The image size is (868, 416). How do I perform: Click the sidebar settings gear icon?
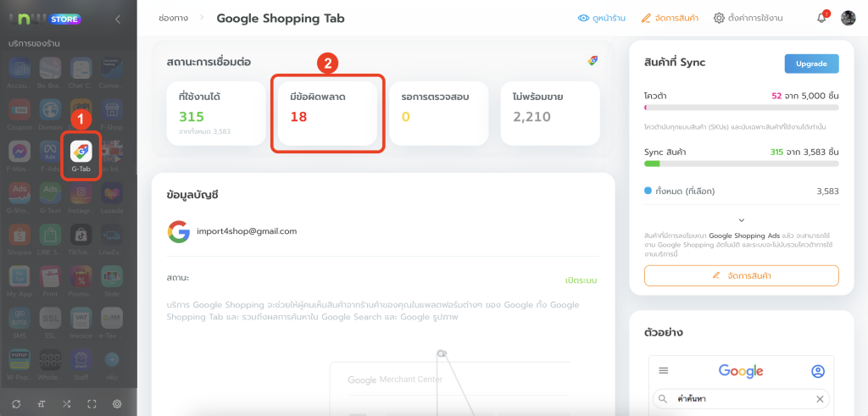[x=117, y=403]
